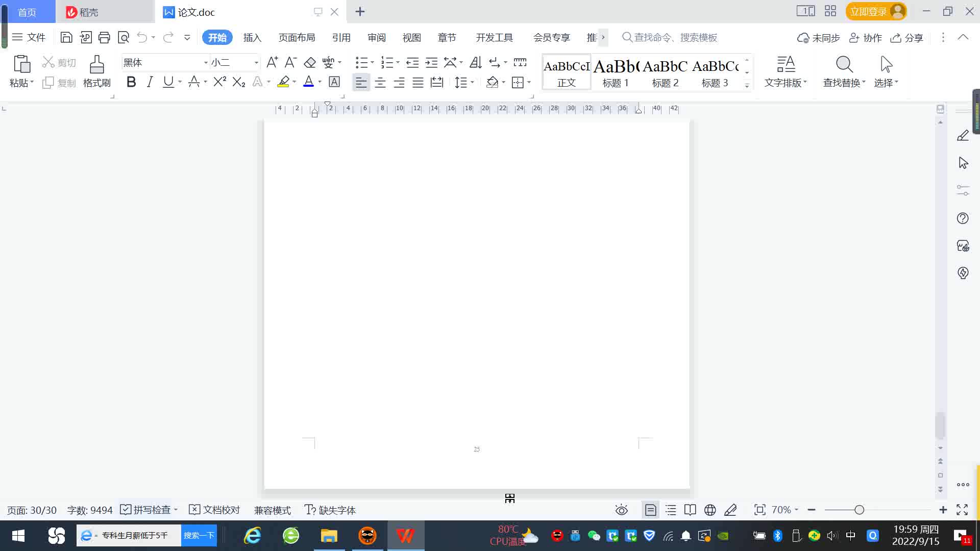Select 标题 1 style

(616, 72)
